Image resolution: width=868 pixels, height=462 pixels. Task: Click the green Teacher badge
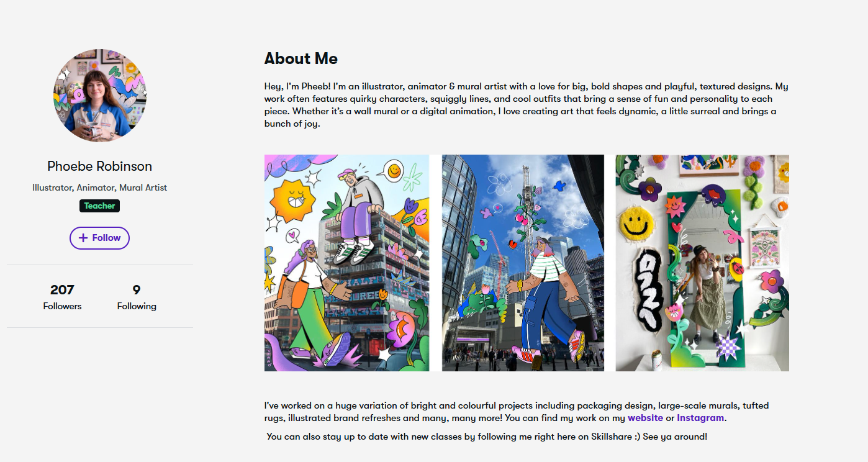click(x=99, y=206)
